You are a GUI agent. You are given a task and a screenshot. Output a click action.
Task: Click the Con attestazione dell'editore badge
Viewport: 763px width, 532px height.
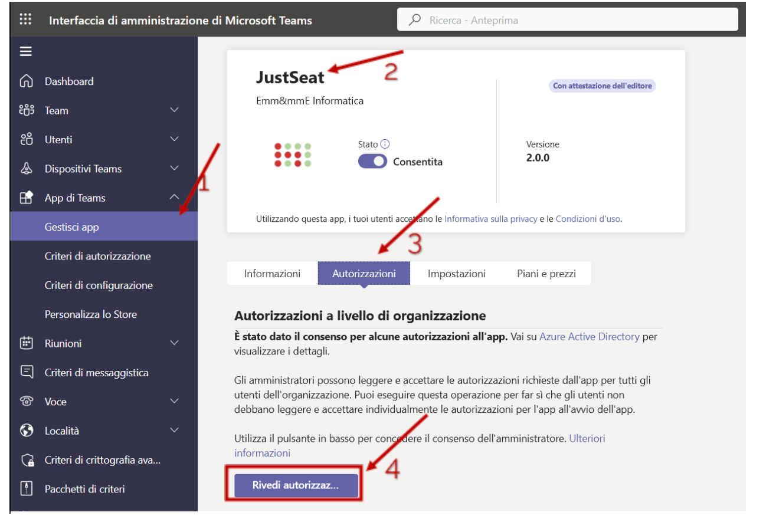[602, 86]
